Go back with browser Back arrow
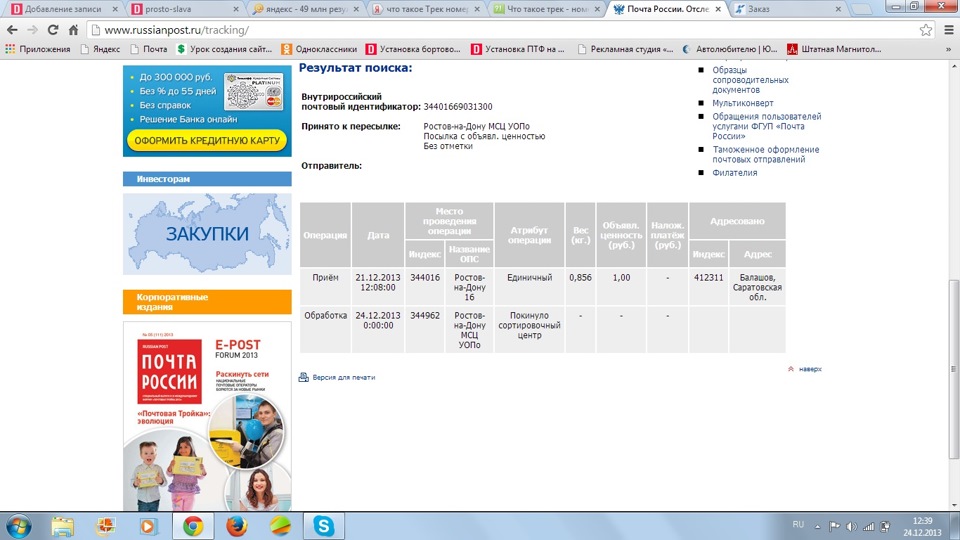 click(12, 29)
